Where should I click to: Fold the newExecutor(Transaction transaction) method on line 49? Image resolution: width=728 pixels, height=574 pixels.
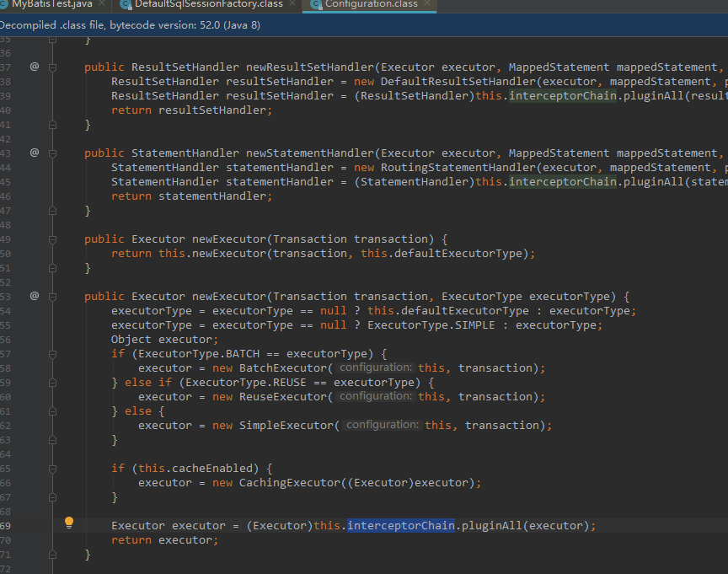[x=52, y=239]
